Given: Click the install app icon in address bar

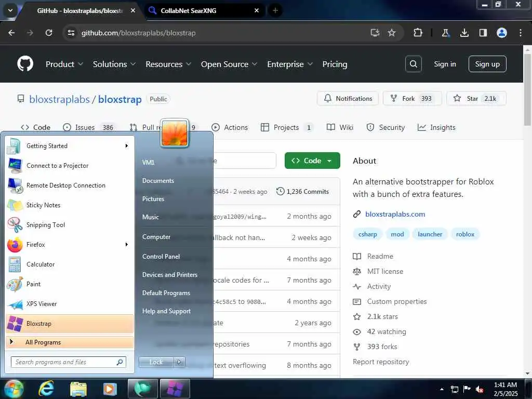Looking at the screenshot, I should (x=375, y=33).
